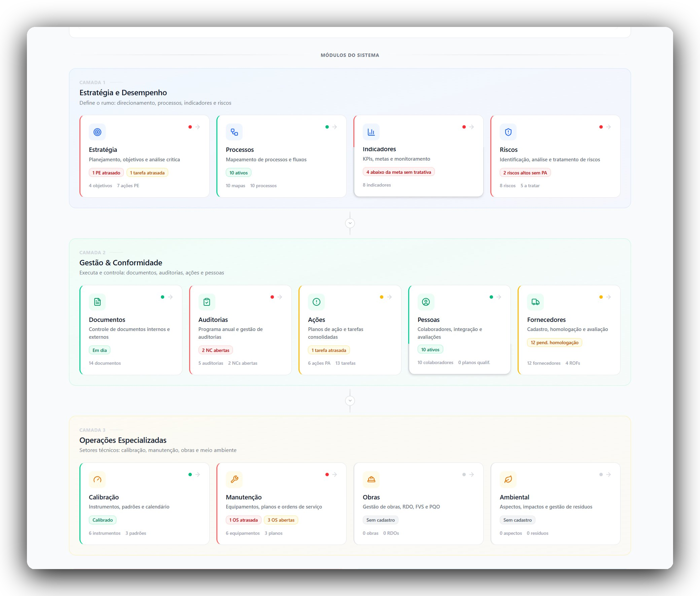
Task: Click the '2 riscos altos sem PA' badge
Action: (x=525, y=173)
